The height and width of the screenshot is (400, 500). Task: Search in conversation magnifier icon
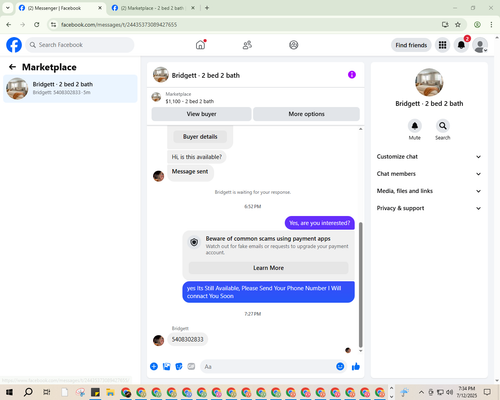(443, 126)
